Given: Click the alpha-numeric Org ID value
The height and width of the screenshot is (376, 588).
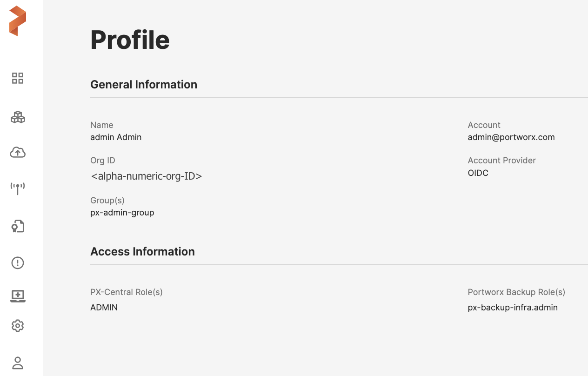Looking at the screenshot, I should (146, 176).
